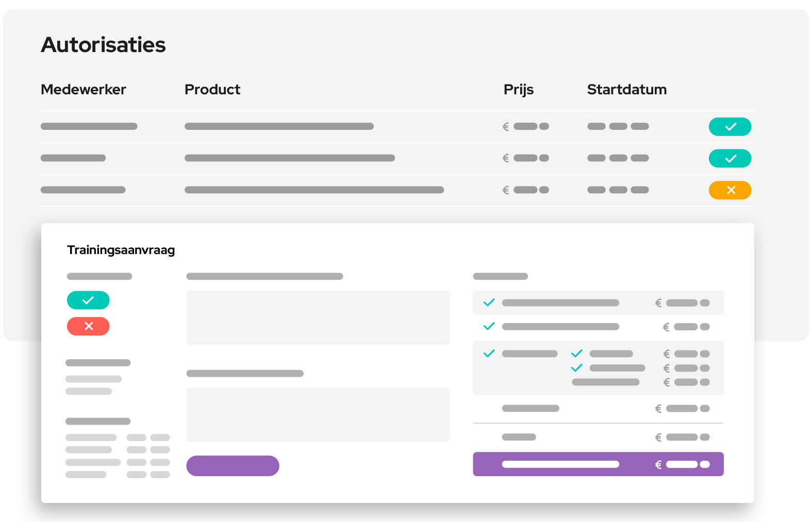
Task: Toggle the first nested sub-item checkmark
Action: pyautogui.click(x=576, y=353)
